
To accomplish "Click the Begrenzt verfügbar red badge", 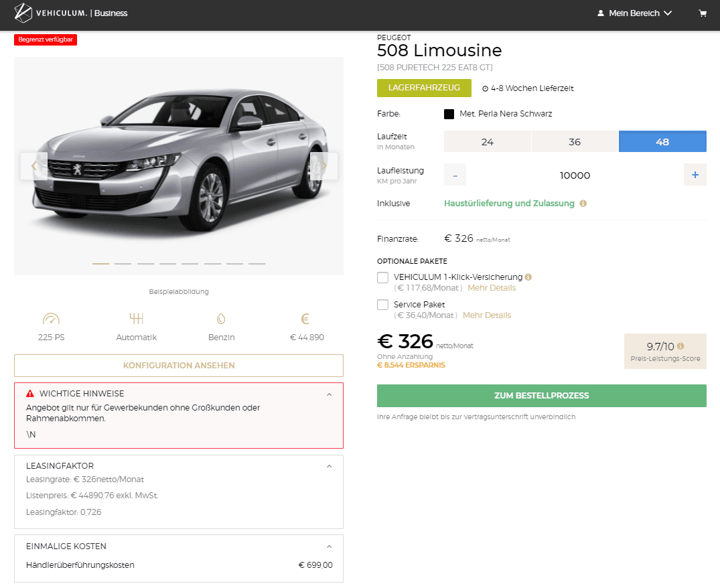I will tap(46, 40).
